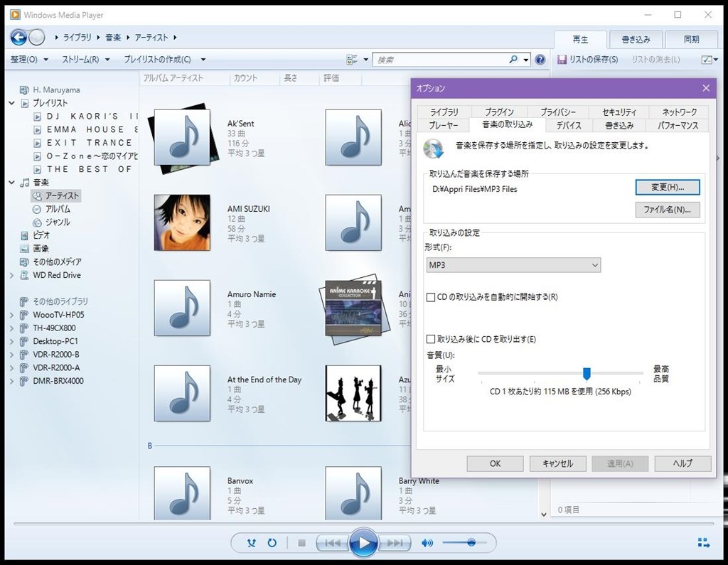Open the list options checkmark icon
Image resolution: width=728 pixels, height=565 pixels.
coord(707,60)
